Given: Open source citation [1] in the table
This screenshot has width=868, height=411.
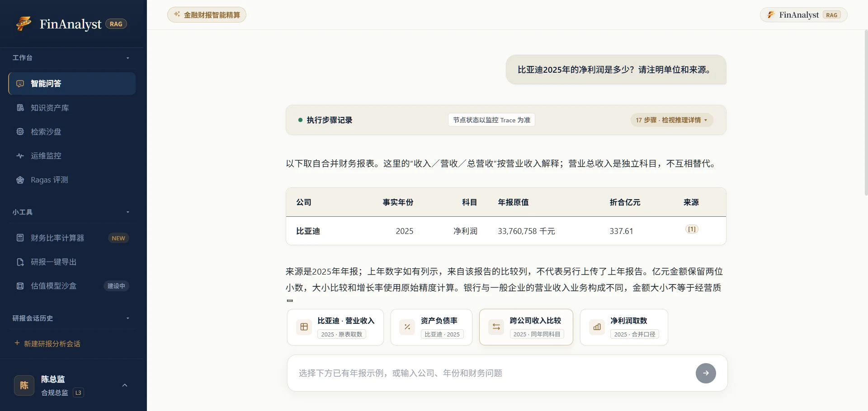Looking at the screenshot, I should click(x=692, y=229).
